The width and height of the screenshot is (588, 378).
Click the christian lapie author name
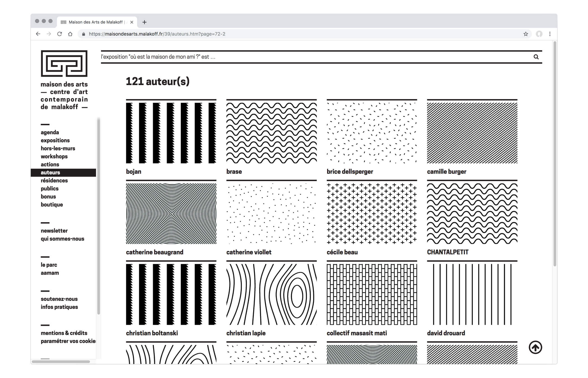(x=246, y=333)
